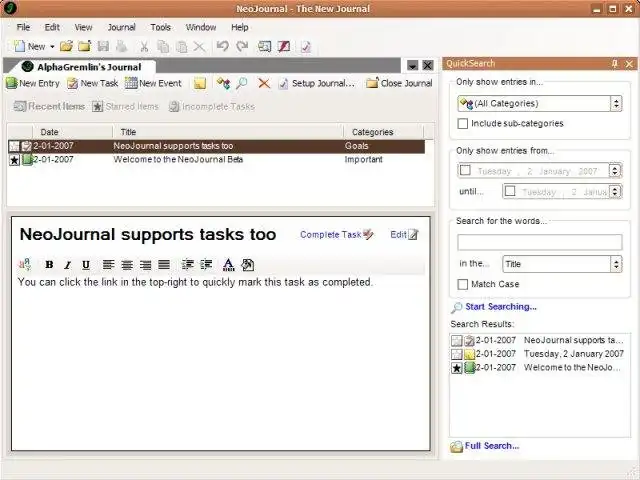Open the 'in the... Title' dropdown
This screenshot has height=480, width=640.
point(616,264)
